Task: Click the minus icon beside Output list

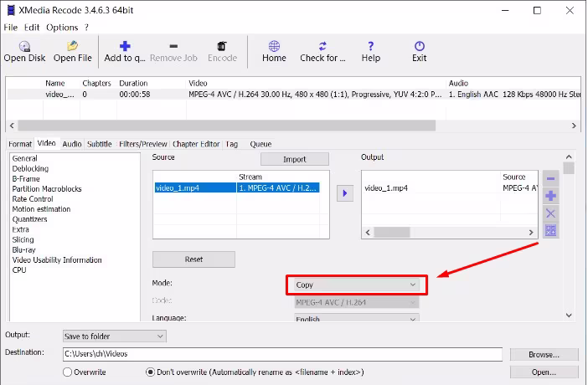Action: coord(550,179)
